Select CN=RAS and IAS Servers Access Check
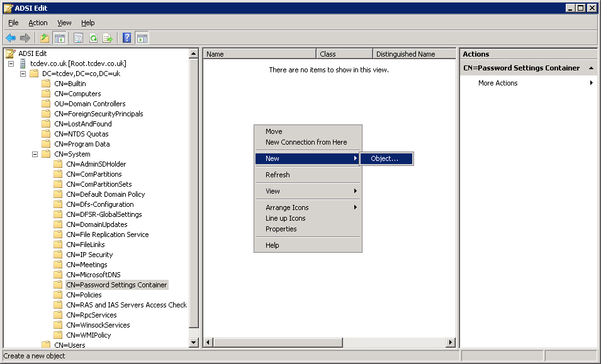601x364 pixels. (x=126, y=305)
